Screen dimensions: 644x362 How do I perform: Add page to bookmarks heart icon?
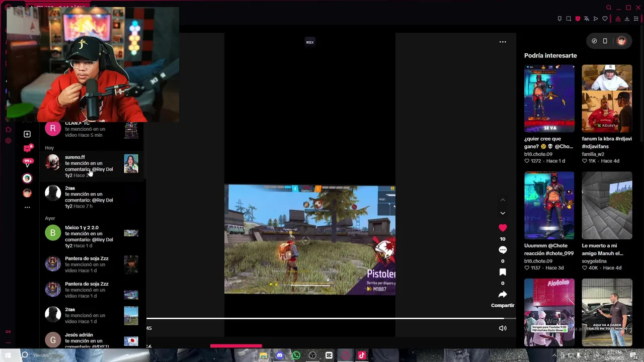(x=605, y=19)
